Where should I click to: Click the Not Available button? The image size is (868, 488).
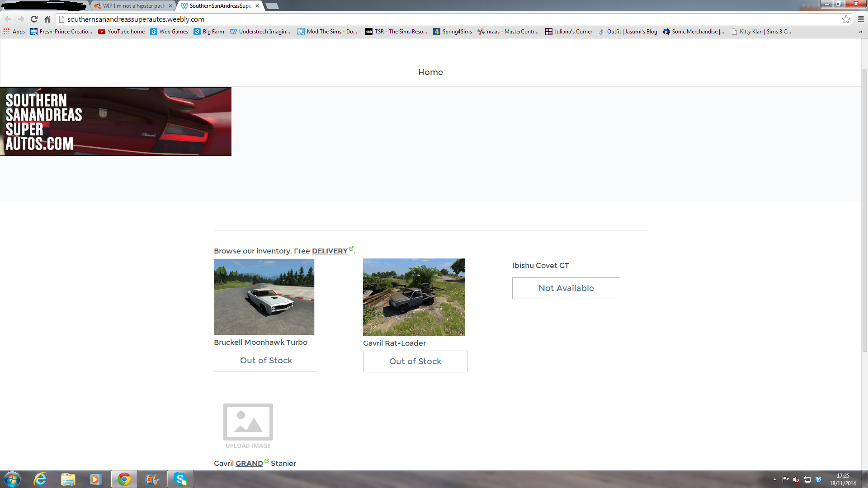(x=566, y=288)
